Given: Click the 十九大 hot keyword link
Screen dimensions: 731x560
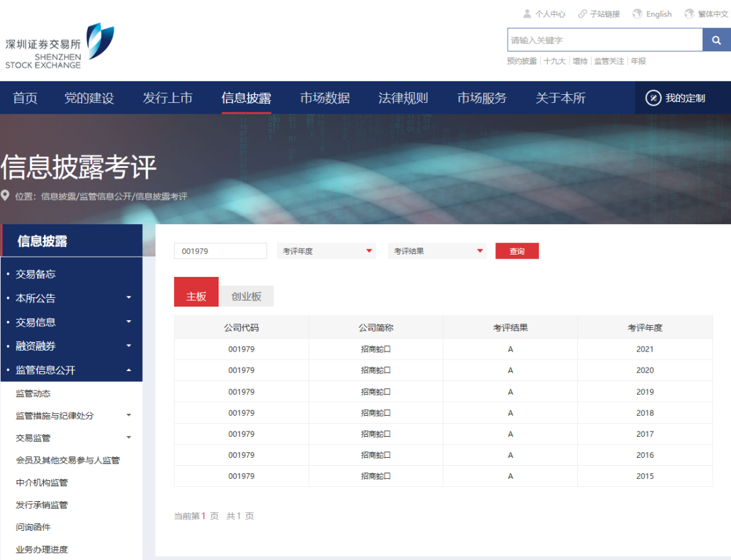Looking at the screenshot, I should (x=554, y=61).
